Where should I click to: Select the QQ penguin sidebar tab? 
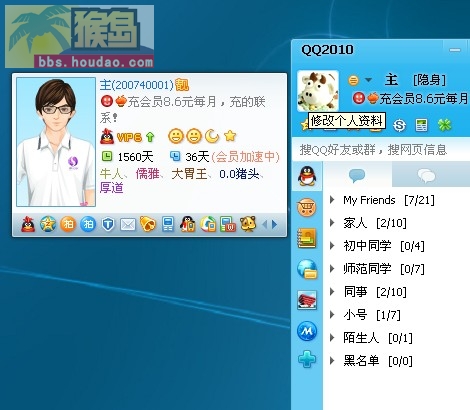click(307, 176)
